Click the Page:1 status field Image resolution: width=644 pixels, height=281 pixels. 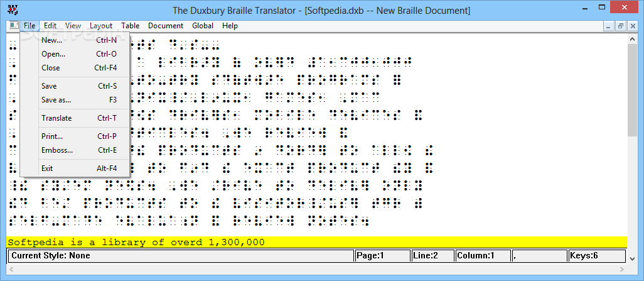coord(383,255)
